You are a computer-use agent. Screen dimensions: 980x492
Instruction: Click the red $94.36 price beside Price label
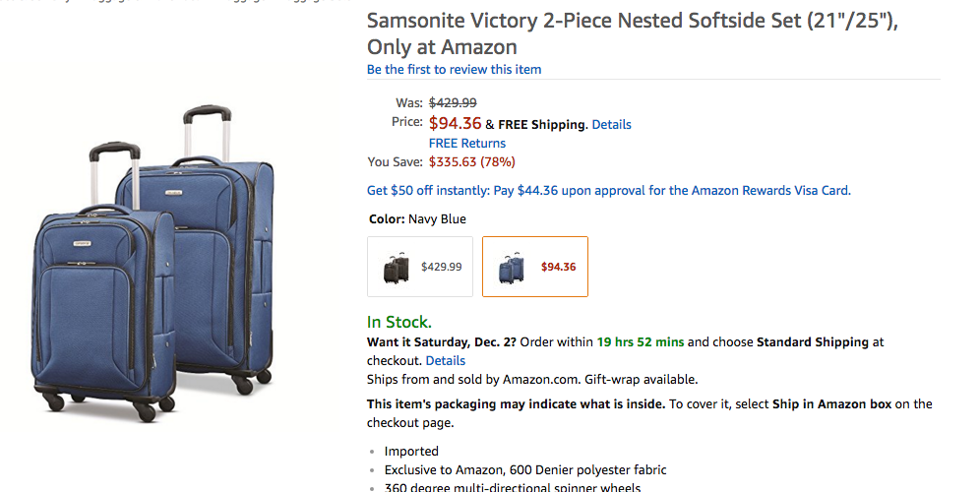click(456, 124)
